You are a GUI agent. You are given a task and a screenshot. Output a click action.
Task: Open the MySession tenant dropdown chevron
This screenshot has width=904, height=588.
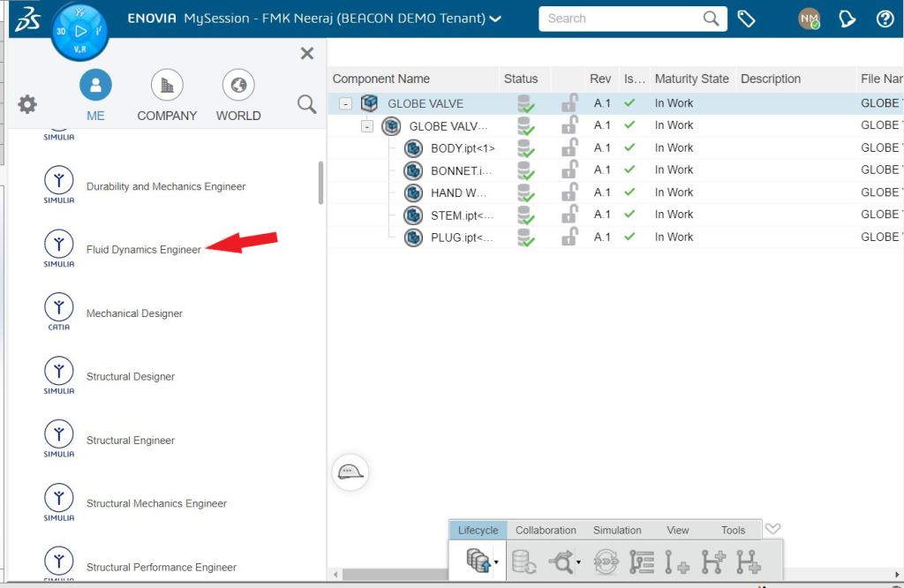pyautogui.click(x=495, y=19)
